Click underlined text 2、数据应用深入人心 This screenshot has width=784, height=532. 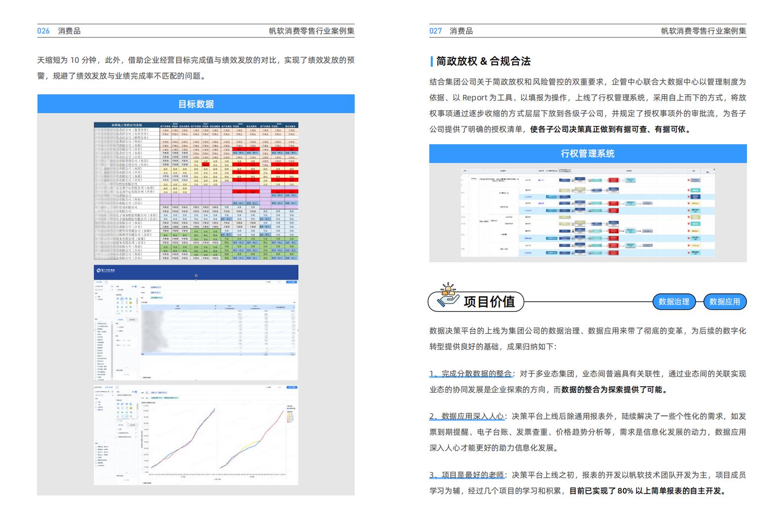pos(467,416)
